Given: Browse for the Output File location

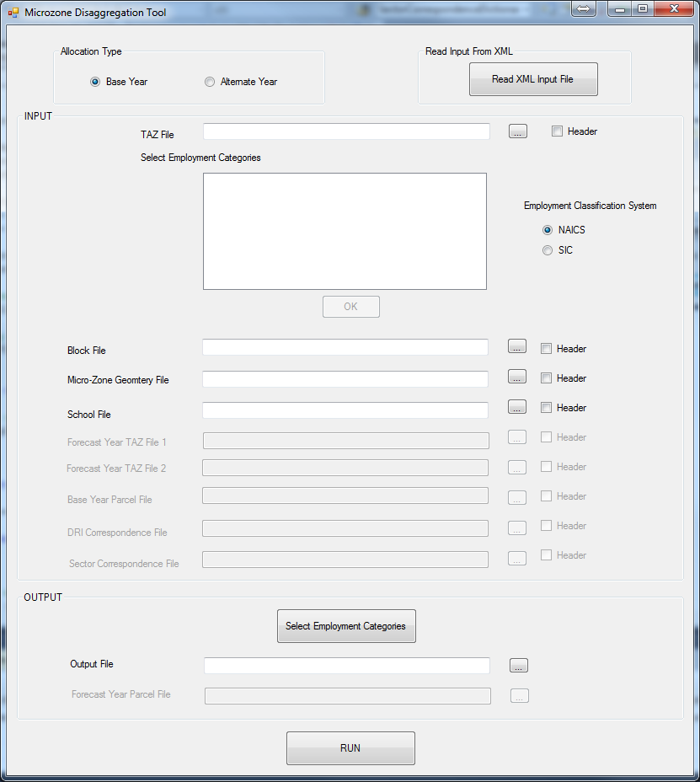Looking at the screenshot, I should click(x=519, y=665).
